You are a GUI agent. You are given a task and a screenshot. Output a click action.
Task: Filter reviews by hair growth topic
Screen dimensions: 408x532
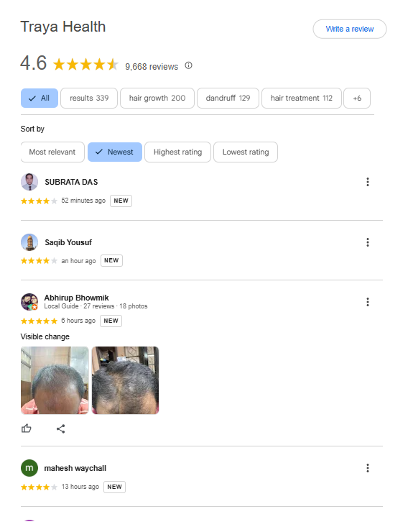pyautogui.click(x=157, y=98)
